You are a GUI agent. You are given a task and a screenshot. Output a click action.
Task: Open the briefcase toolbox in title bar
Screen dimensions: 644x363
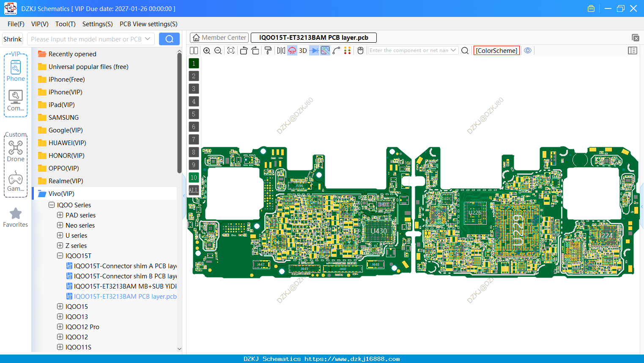pyautogui.click(x=591, y=8)
